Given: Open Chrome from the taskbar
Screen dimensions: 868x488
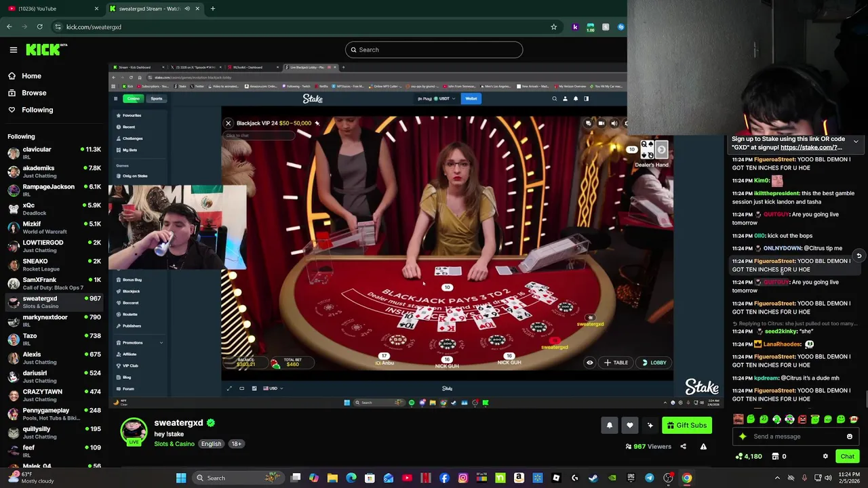Looking at the screenshot, I should tap(687, 478).
